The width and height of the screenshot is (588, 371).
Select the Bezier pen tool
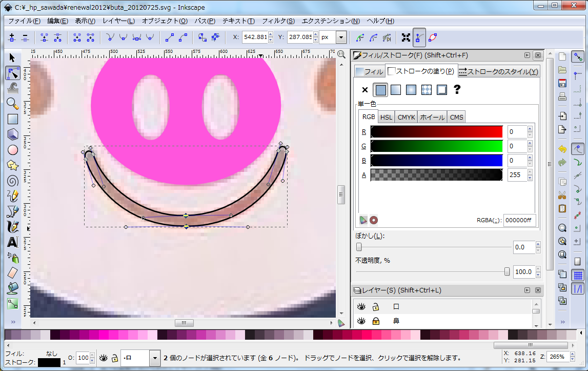tap(12, 211)
